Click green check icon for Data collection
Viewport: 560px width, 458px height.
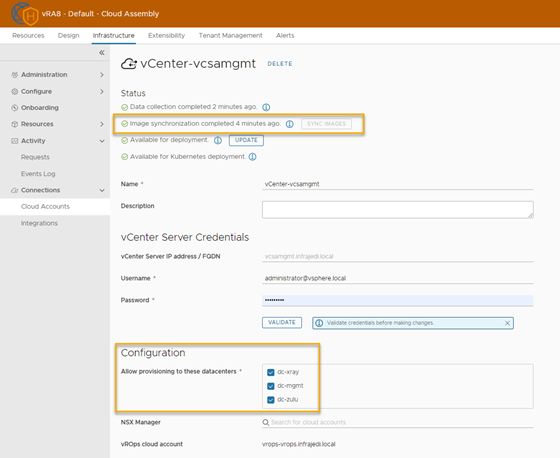pos(124,107)
